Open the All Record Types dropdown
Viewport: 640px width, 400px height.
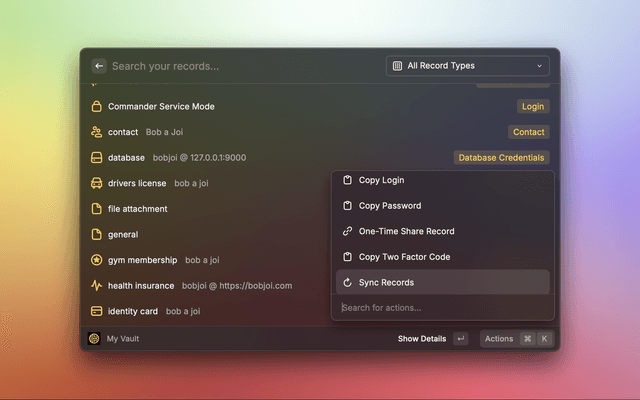click(467, 66)
